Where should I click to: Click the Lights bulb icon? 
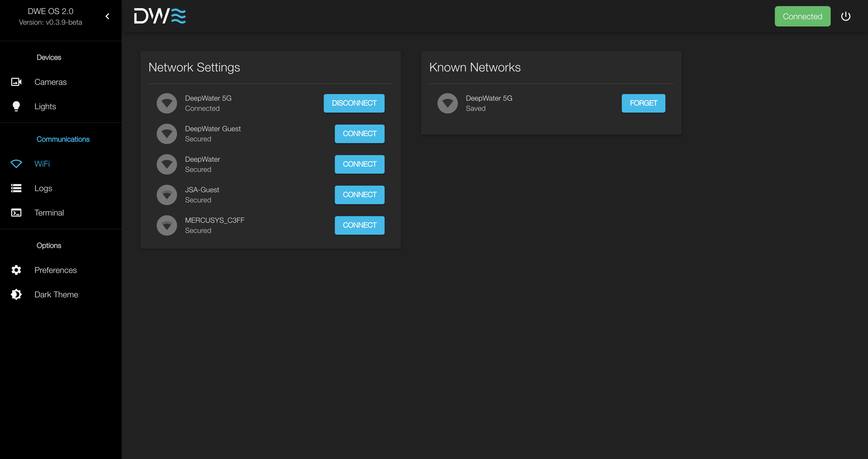(16, 106)
